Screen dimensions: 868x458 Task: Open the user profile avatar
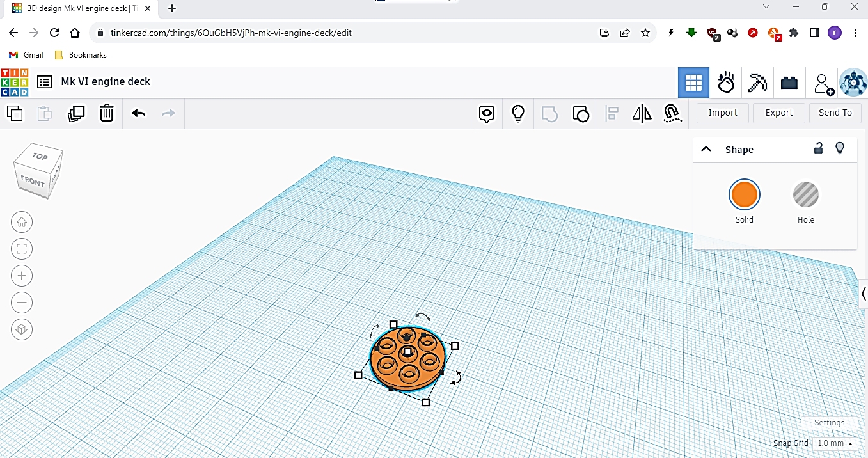tap(853, 83)
